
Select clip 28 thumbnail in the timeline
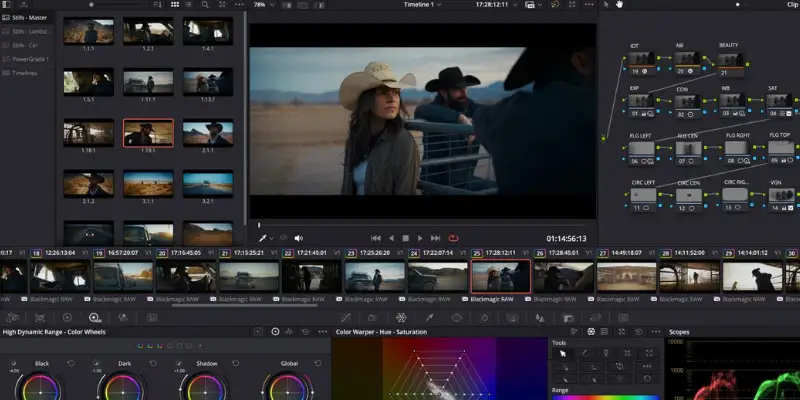pyautogui.click(x=689, y=277)
